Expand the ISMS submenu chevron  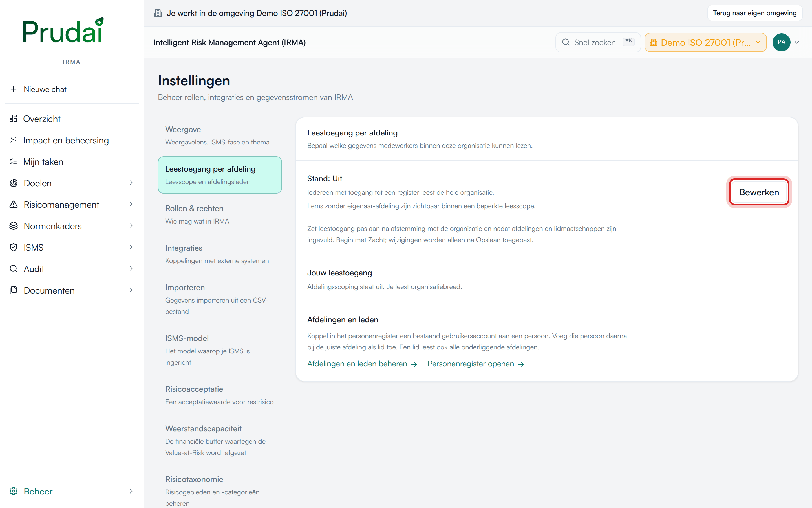coord(131,247)
